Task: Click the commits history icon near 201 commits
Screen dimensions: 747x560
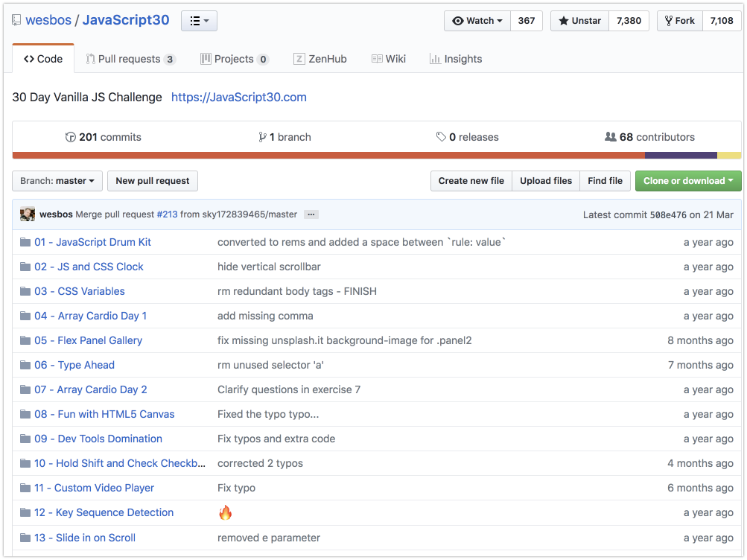Action: pyautogui.click(x=71, y=137)
